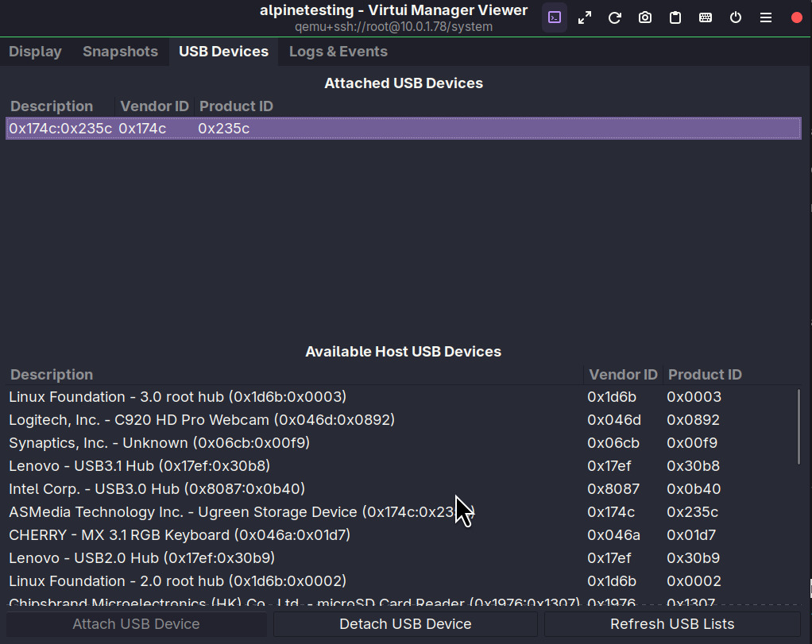Click the power icon in header
Image resolution: width=812 pixels, height=644 pixels.
[x=736, y=17]
